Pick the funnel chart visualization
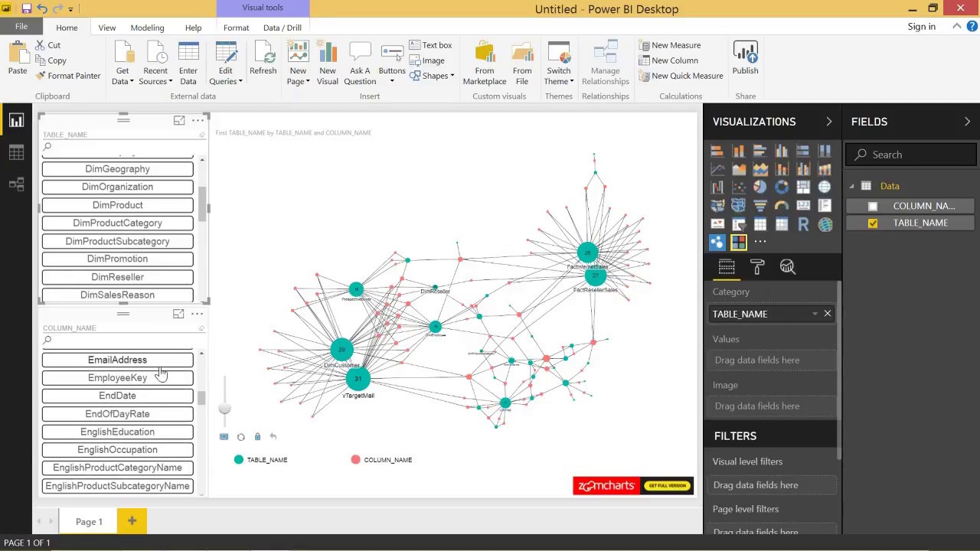 760,205
